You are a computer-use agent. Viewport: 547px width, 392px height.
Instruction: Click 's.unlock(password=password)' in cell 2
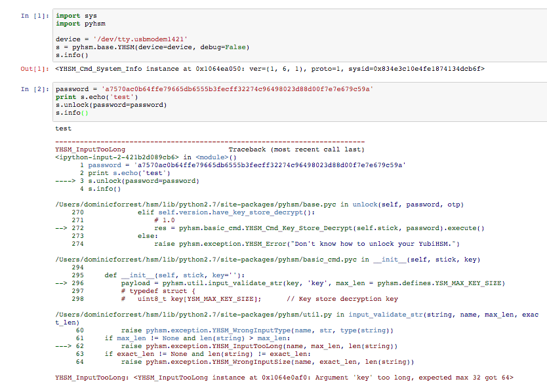click(x=111, y=105)
